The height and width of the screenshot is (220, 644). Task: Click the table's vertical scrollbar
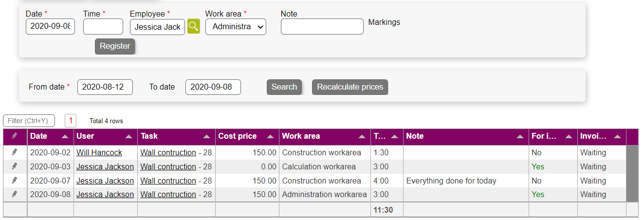(x=632, y=173)
